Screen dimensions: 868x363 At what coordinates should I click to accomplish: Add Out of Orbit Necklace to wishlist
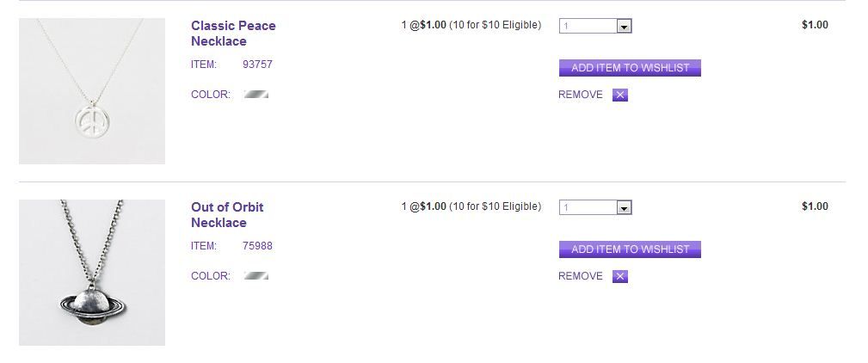click(630, 249)
